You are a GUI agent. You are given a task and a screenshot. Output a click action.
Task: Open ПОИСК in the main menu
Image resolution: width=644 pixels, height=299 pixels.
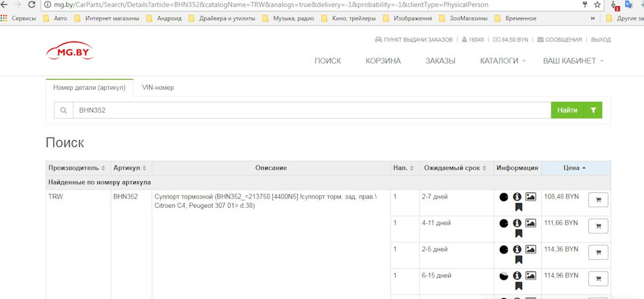(x=328, y=61)
